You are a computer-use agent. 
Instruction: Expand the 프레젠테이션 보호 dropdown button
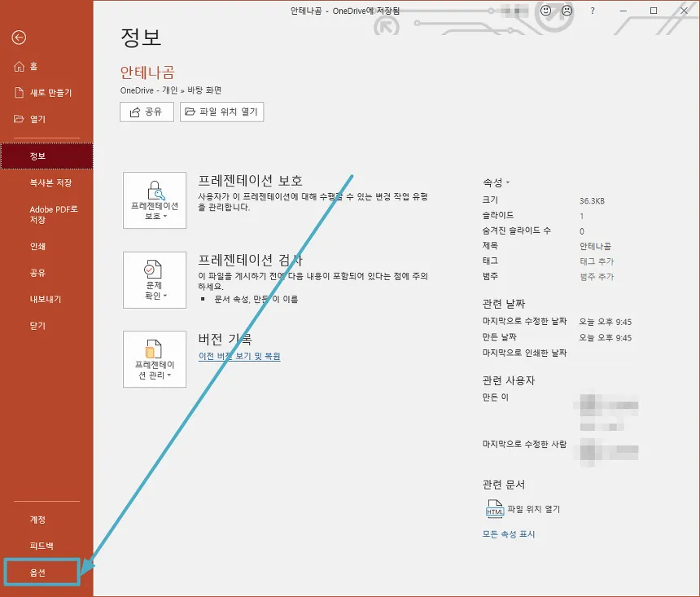tap(155, 200)
